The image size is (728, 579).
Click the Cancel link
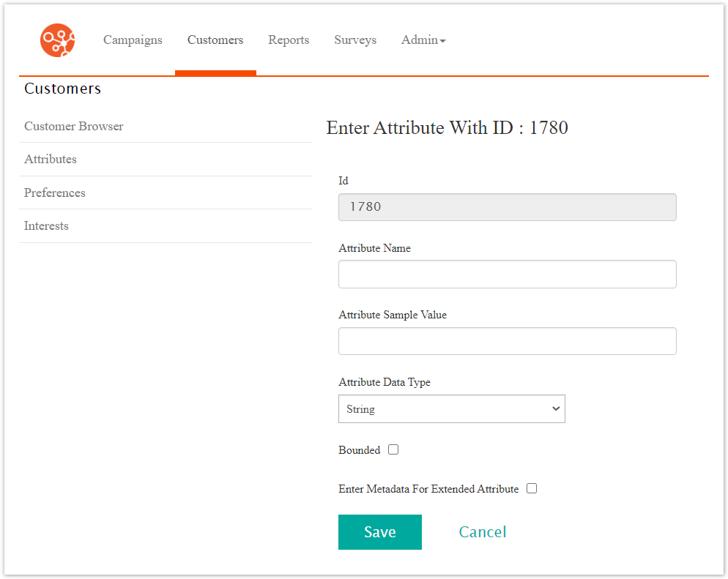(483, 532)
